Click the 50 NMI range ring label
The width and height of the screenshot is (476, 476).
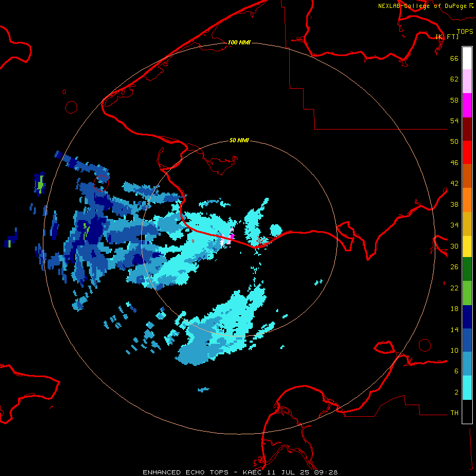(x=239, y=140)
